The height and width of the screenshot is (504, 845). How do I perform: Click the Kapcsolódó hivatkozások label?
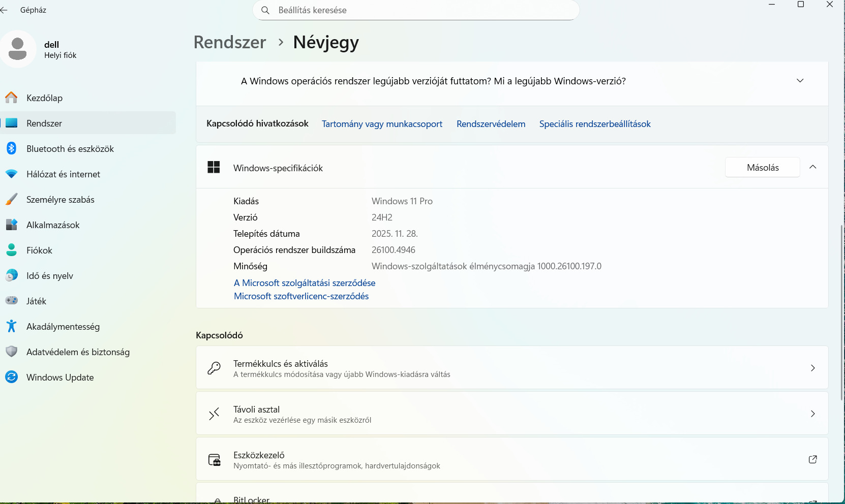[257, 123]
